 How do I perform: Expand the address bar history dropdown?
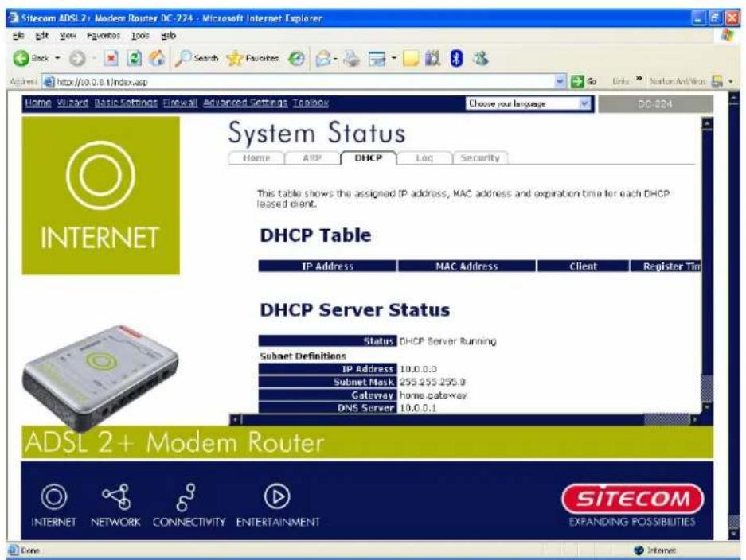pos(560,81)
